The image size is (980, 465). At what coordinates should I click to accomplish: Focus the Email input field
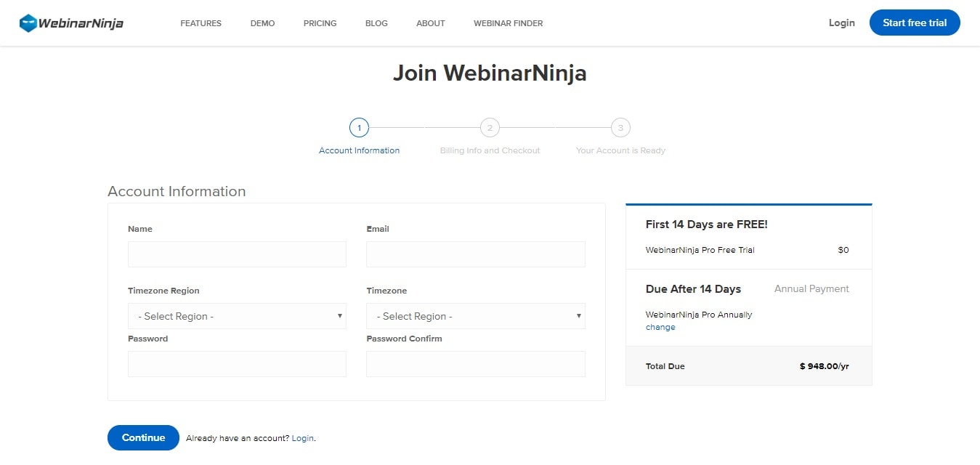click(x=475, y=254)
